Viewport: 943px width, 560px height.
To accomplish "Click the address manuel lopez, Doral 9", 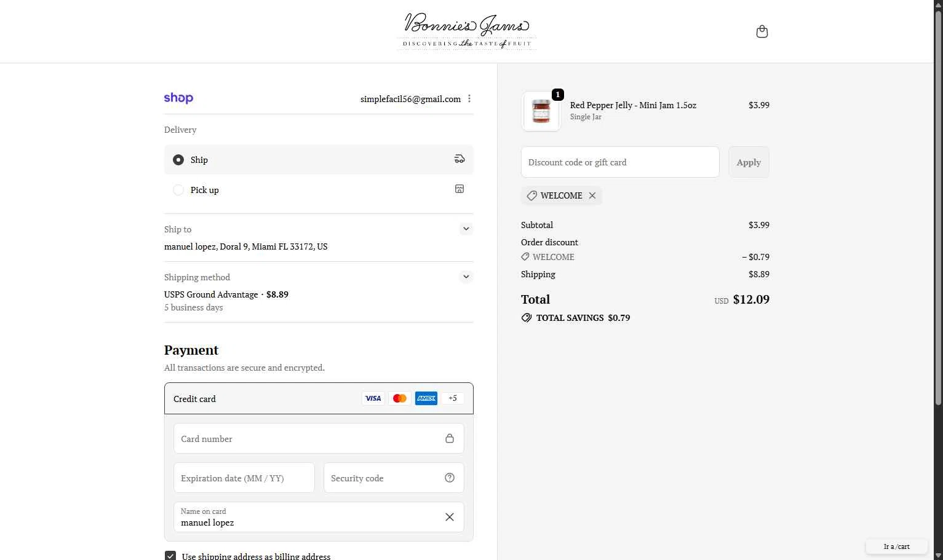I will tap(246, 246).
